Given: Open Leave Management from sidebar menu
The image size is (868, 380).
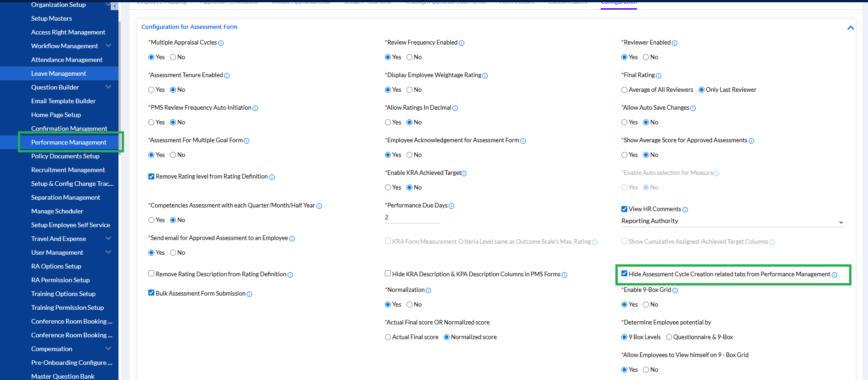Looking at the screenshot, I should (x=58, y=73).
